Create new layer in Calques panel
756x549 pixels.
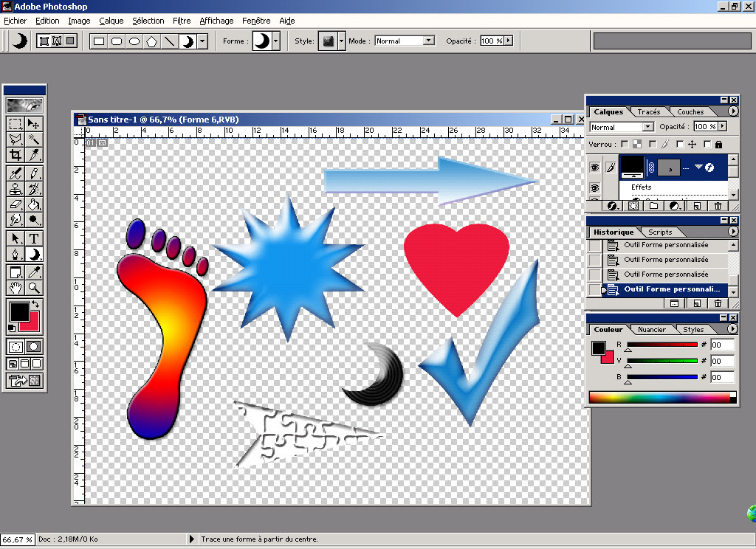pos(697,206)
